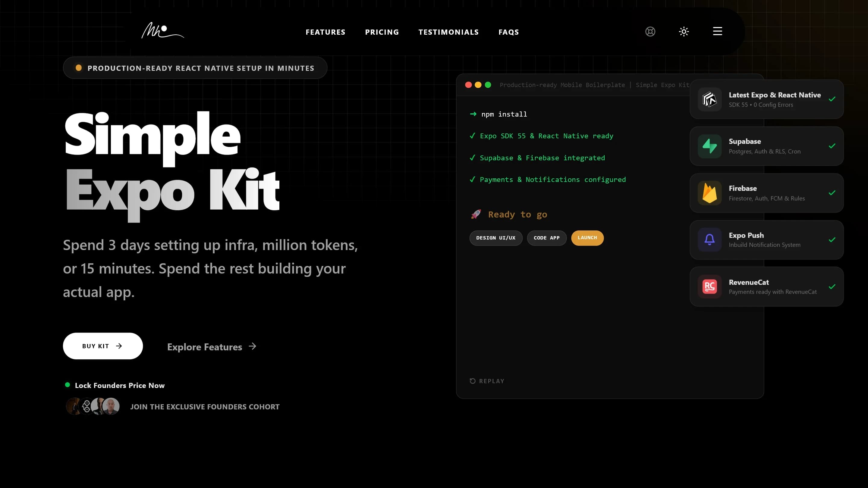Open the hamburger menu

tap(717, 31)
